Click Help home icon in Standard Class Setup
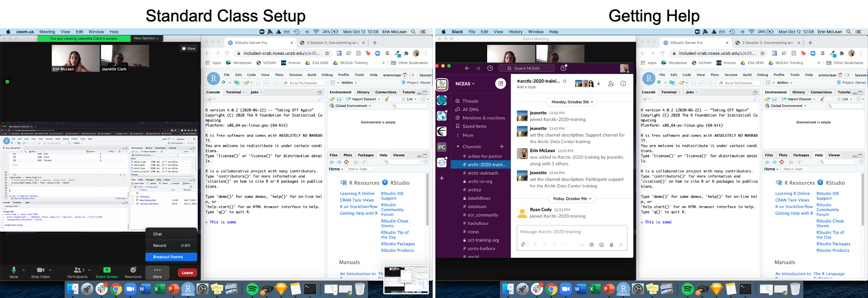This screenshot has width=868, height=298. pyautogui.click(x=346, y=162)
